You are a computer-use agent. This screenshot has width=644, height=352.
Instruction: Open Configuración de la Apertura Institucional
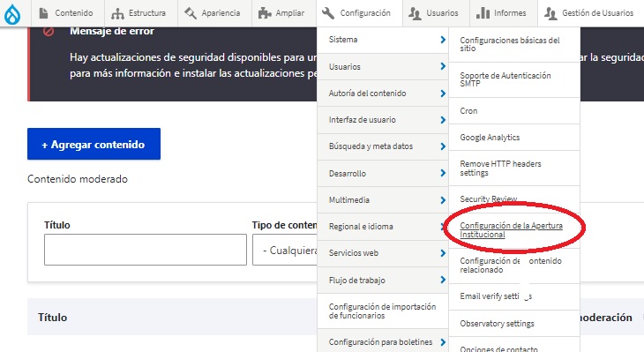pos(511,230)
